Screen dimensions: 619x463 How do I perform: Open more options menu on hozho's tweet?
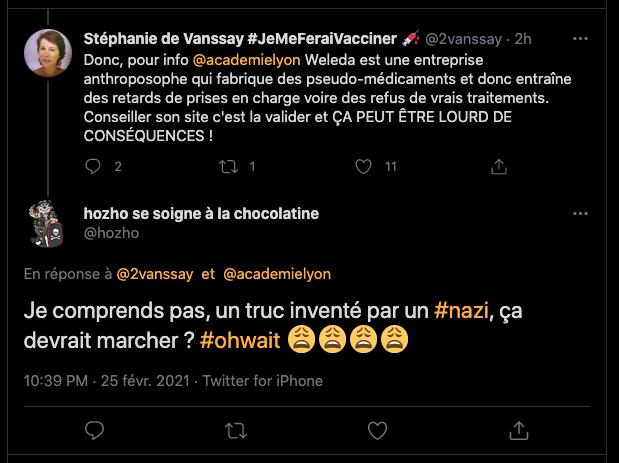point(580,215)
